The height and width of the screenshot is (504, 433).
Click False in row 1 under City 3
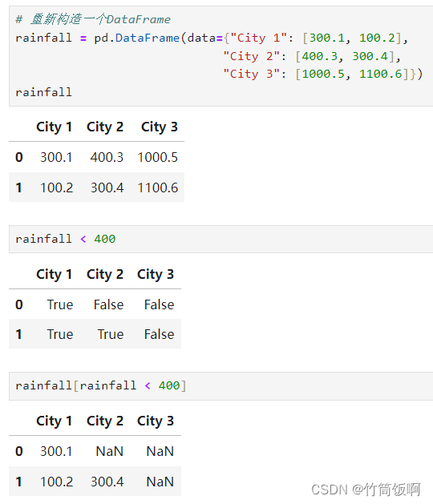coord(159,334)
